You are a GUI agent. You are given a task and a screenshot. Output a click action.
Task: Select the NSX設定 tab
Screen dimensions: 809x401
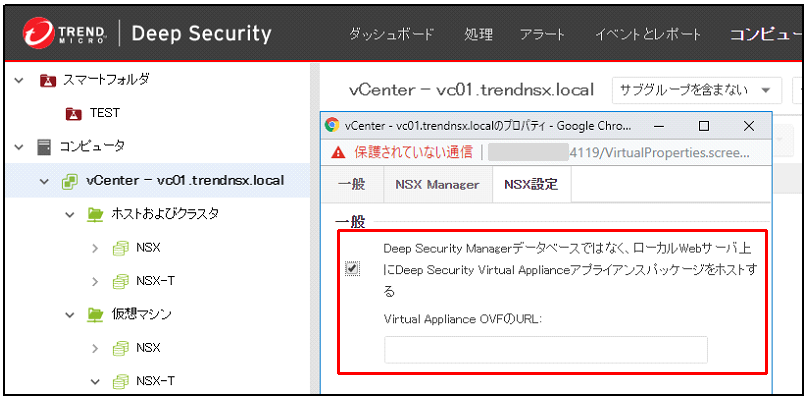(x=531, y=185)
